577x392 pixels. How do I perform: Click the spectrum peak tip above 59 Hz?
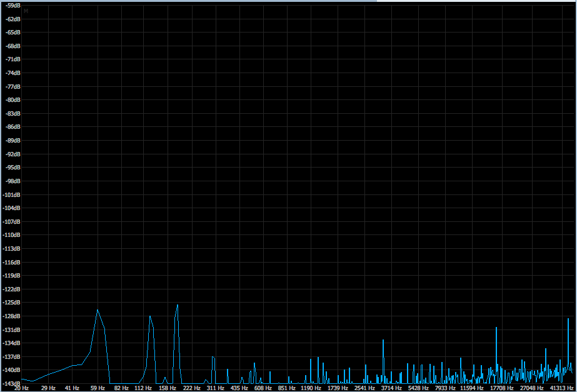pos(98,310)
